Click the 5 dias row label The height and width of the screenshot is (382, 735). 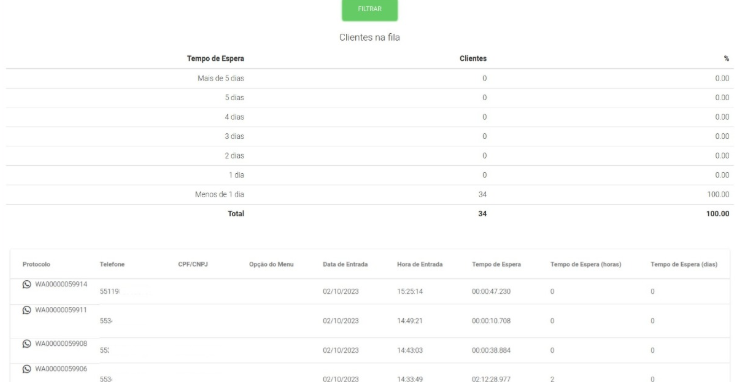point(234,97)
